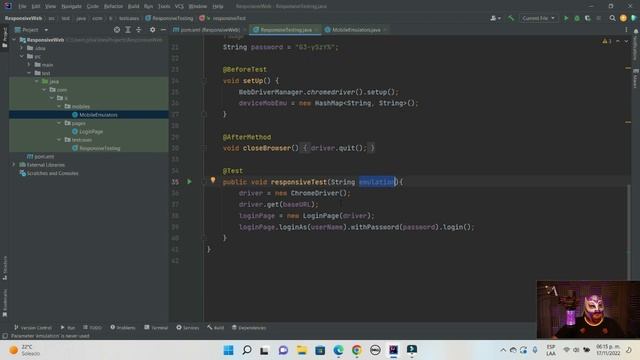Open Windows taskbar search
The image size is (640, 360).
click(247, 350)
